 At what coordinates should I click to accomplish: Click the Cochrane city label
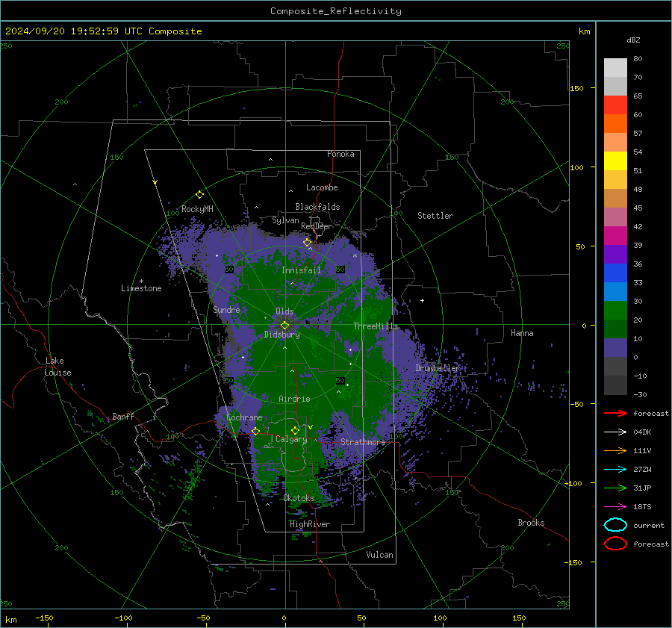point(244,417)
